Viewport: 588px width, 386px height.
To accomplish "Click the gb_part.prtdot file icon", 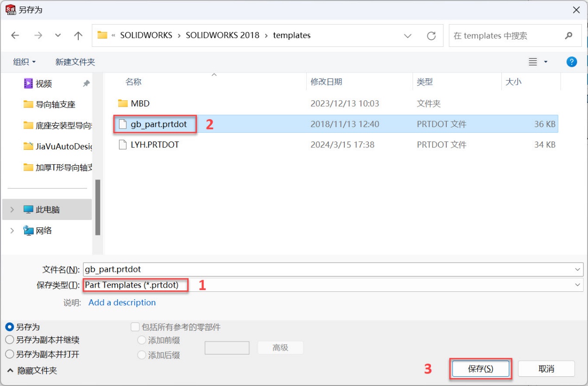I will 123,124.
